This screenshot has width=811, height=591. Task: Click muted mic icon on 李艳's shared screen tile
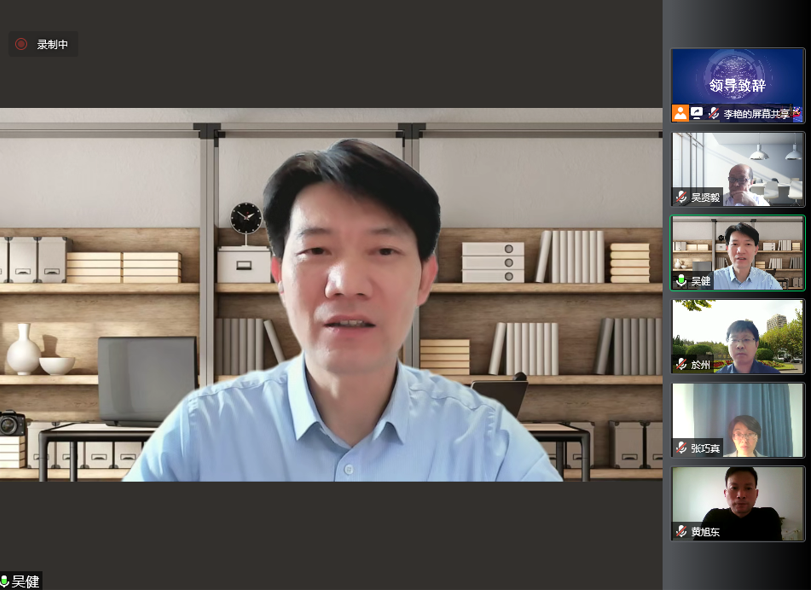(714, 113)
